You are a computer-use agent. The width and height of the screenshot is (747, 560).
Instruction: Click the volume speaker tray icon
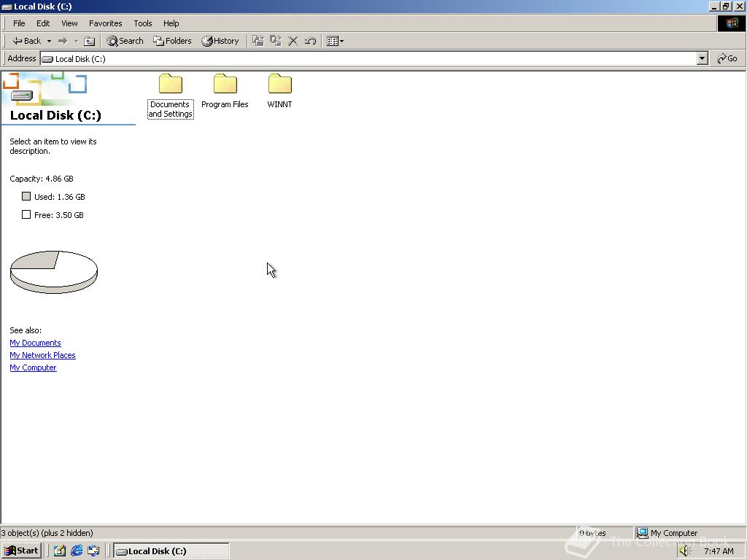[x=686, y=551]
